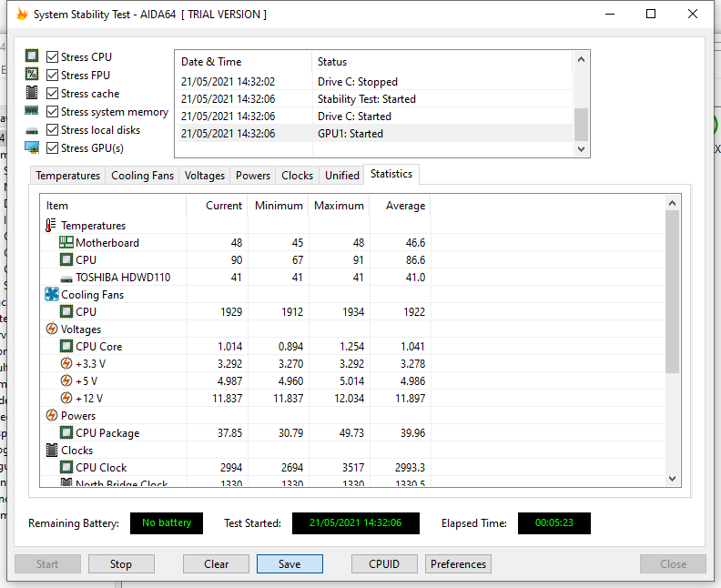Viewport: 721px width, 588px height.
Task: Toggle the Stress cache checkbox
Action: click(53, 94)
